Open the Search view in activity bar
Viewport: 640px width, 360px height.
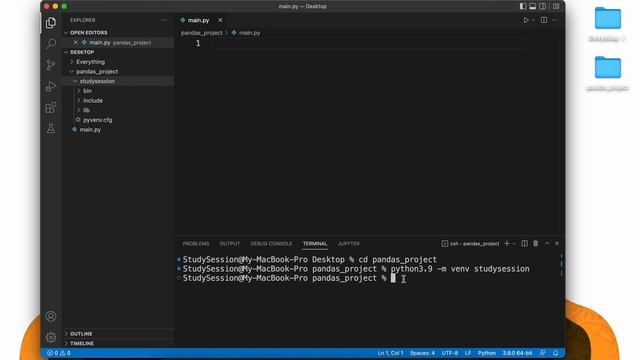click(x=51, y=43)
